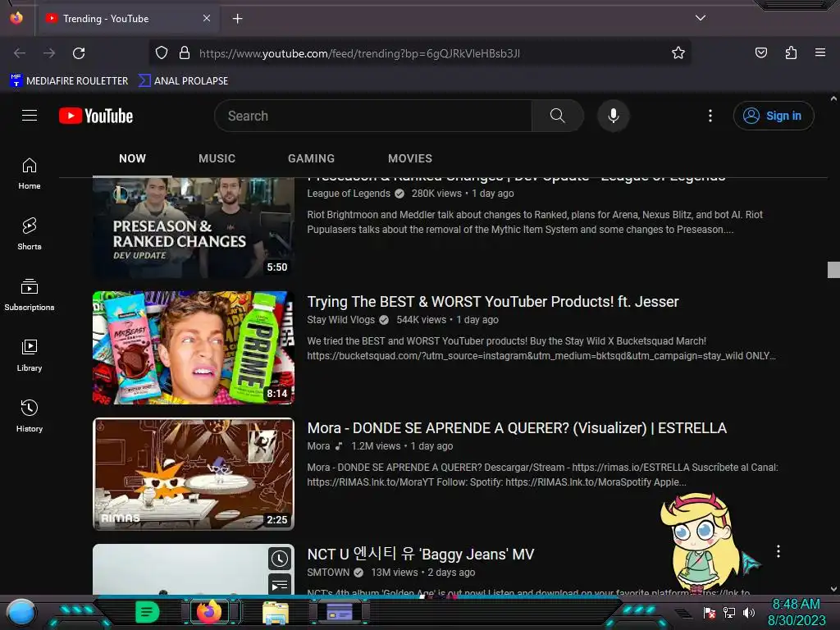The image size is (840, 630).
Task: Switch to the MUSIC trending tab
Action: coord(217,158)
